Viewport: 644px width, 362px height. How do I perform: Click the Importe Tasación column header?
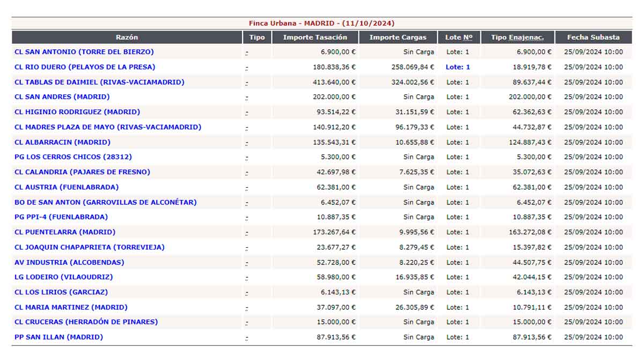pyautogui.click(x=315, y=38)
